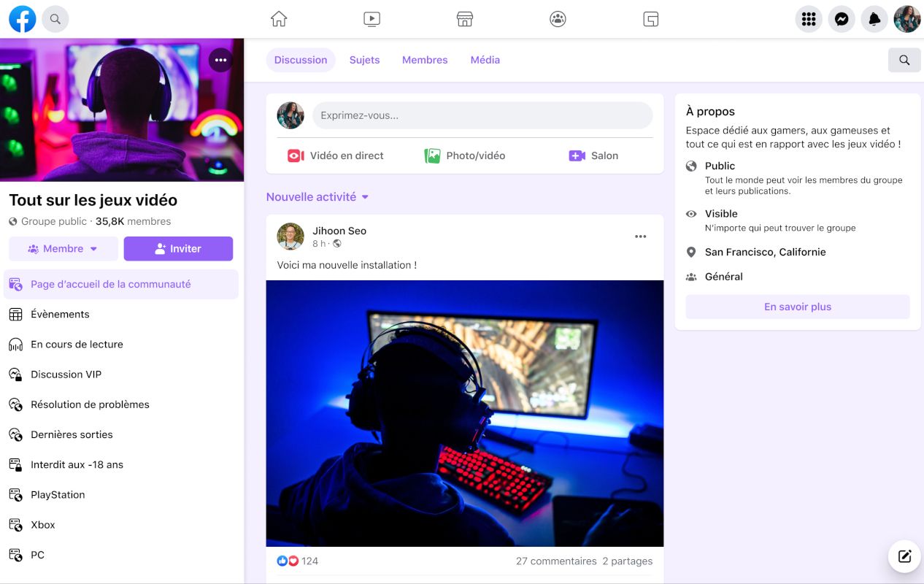Image resolution: width=924 pixels, height=584 pixels.
Task: Click the Exprimez-vous post input field
Action: (x=482, y=115)
